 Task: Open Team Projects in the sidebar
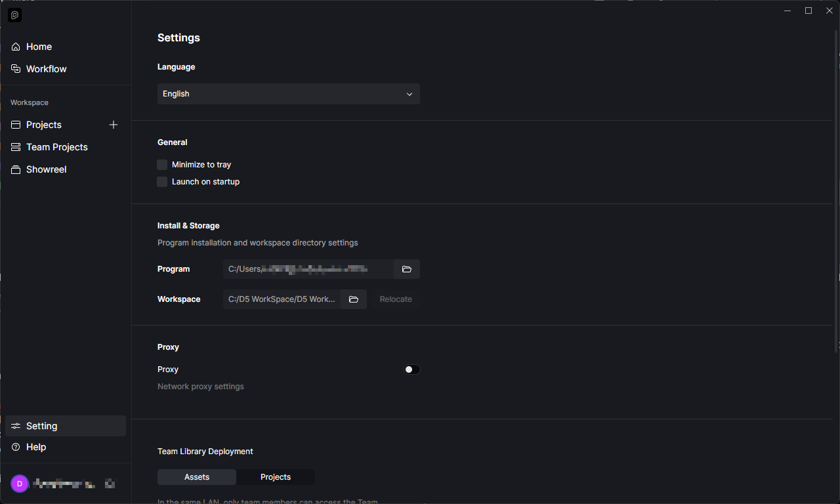click(x=56, y=147)
